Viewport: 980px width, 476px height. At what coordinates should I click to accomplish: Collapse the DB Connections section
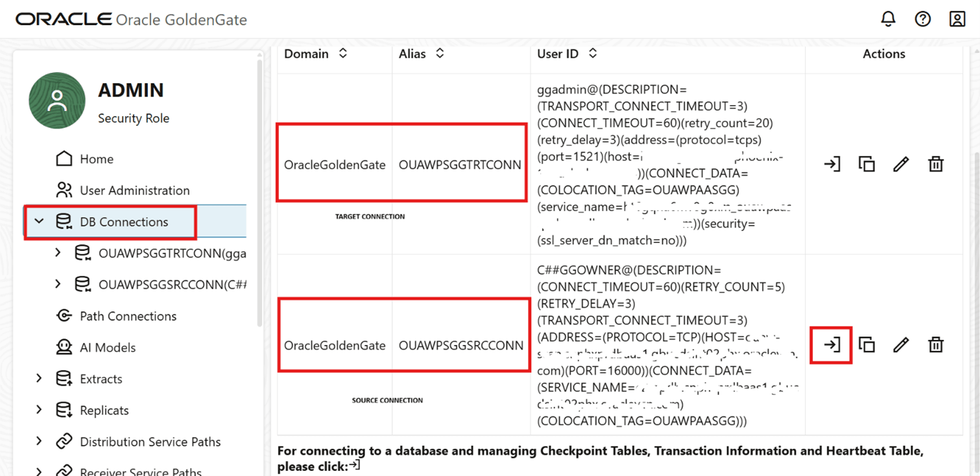(x=39, y=221)
